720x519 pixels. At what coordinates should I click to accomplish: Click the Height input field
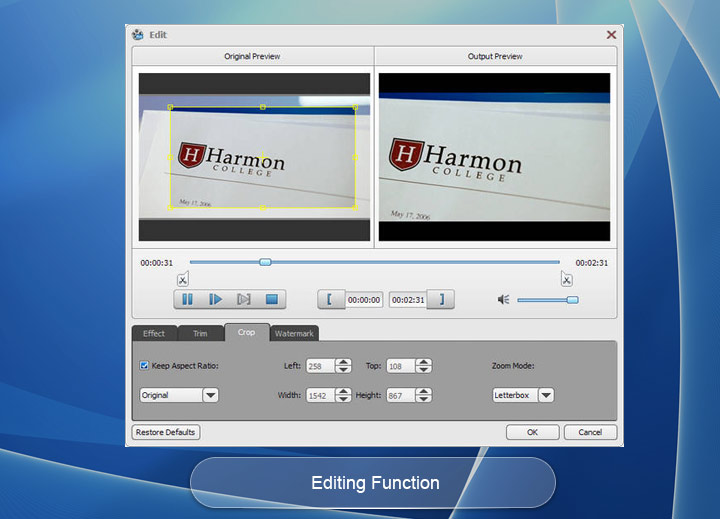[401, 395]
